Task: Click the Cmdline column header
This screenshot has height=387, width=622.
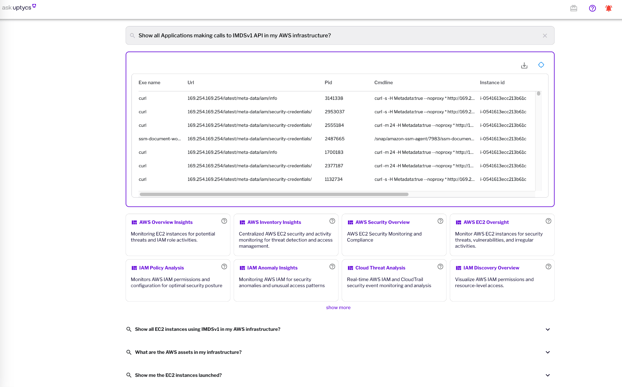Action: click(x=383, y=82)
